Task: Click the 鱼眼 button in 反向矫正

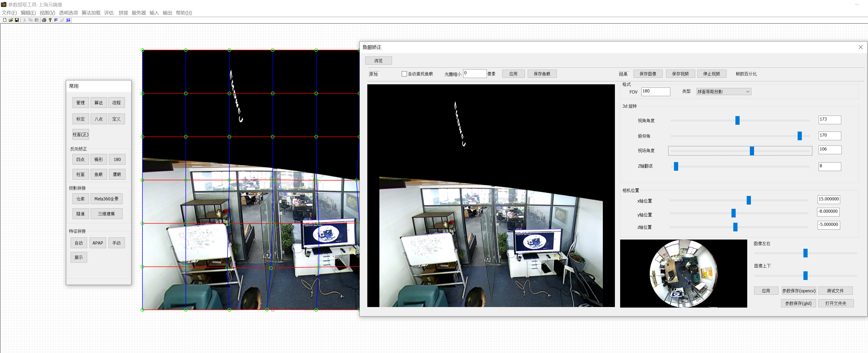Action: point(98,174)
